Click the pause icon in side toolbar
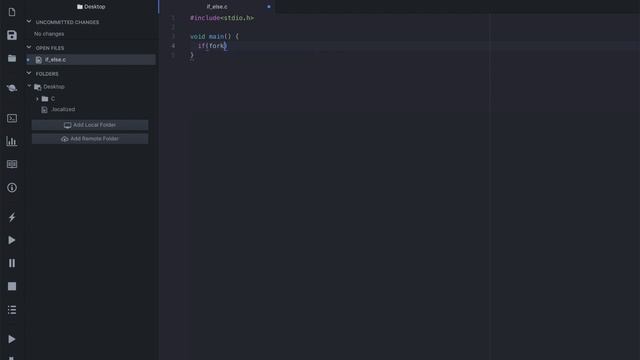 [12, 263]
